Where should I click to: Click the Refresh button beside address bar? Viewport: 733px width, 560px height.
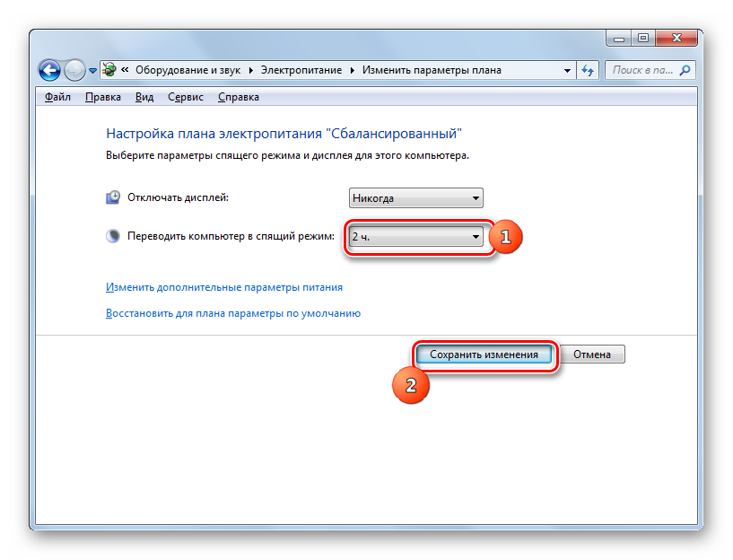(x=588, y=71)
